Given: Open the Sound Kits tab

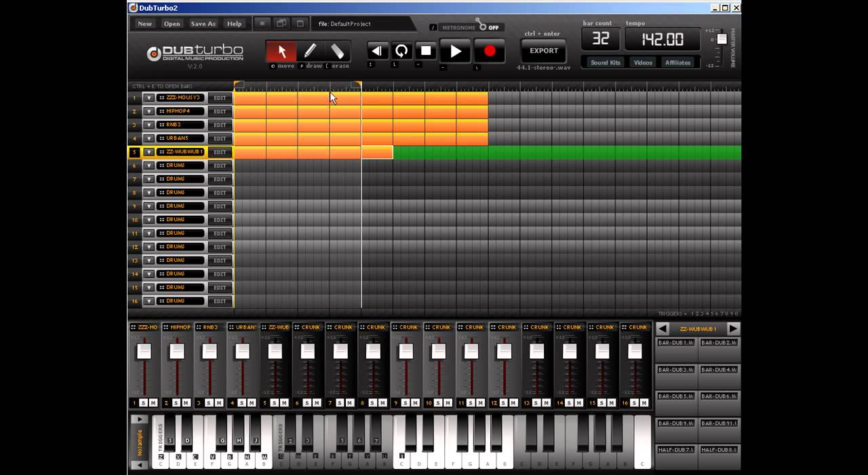Looking at the screenshot, I should pos(605,62).
